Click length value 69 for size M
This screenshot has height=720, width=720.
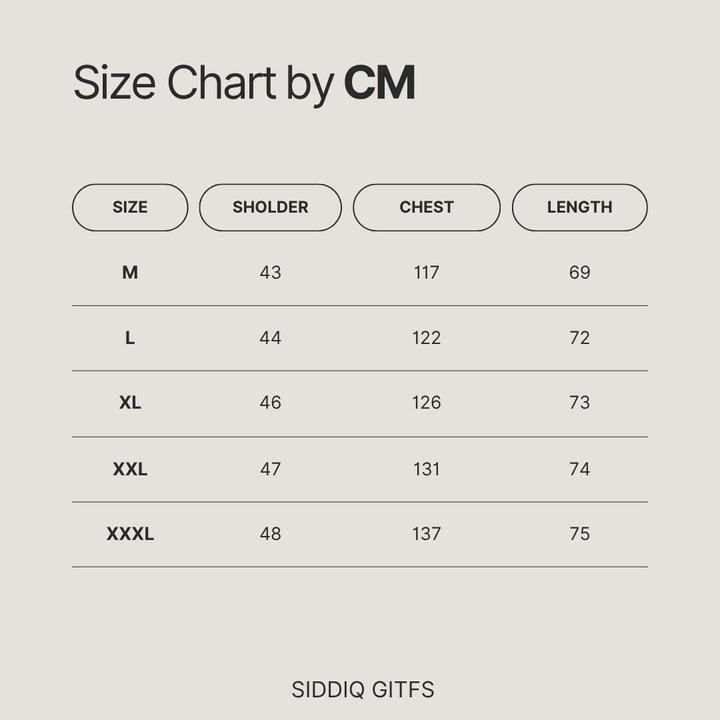(579, 272)
